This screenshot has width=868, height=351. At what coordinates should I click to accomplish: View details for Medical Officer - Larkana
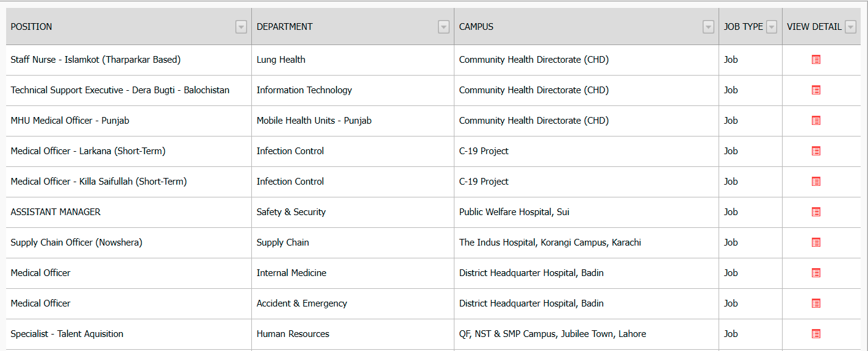click(x=816, y=151)
